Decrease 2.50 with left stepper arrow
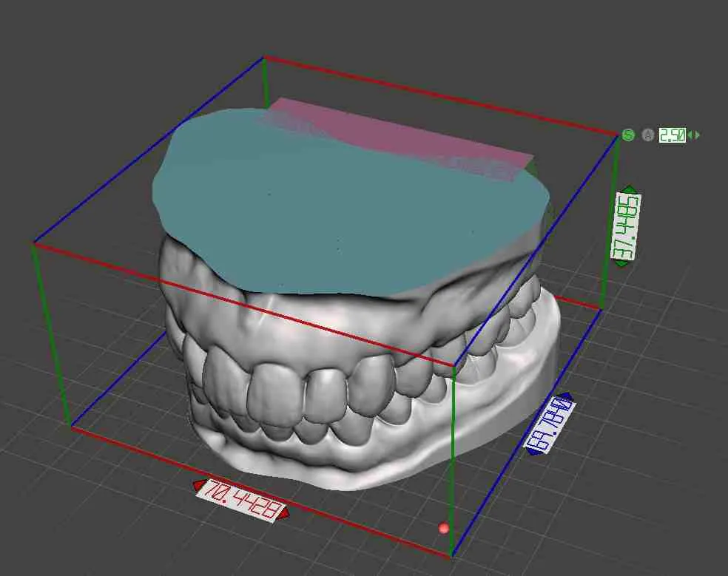 coord(690,135)
